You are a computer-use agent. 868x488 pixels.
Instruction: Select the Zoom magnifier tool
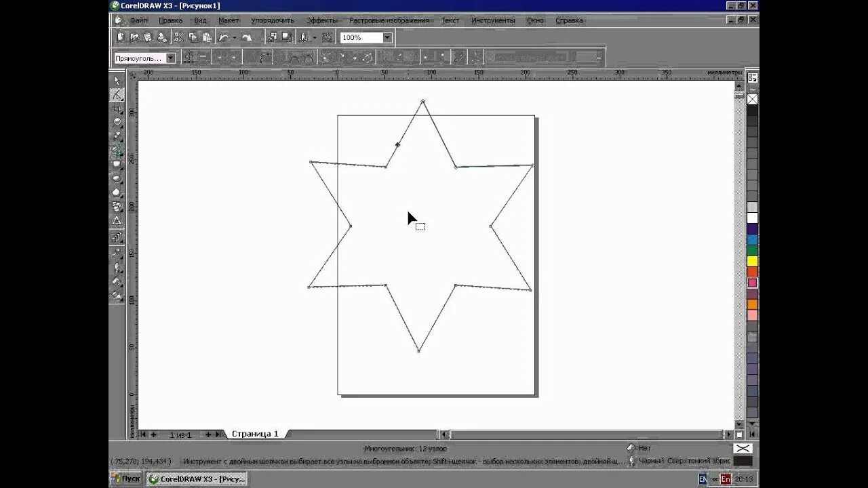117,123
